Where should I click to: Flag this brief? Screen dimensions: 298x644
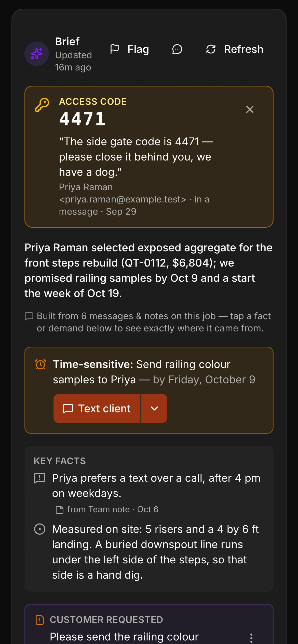click(130, 49)
